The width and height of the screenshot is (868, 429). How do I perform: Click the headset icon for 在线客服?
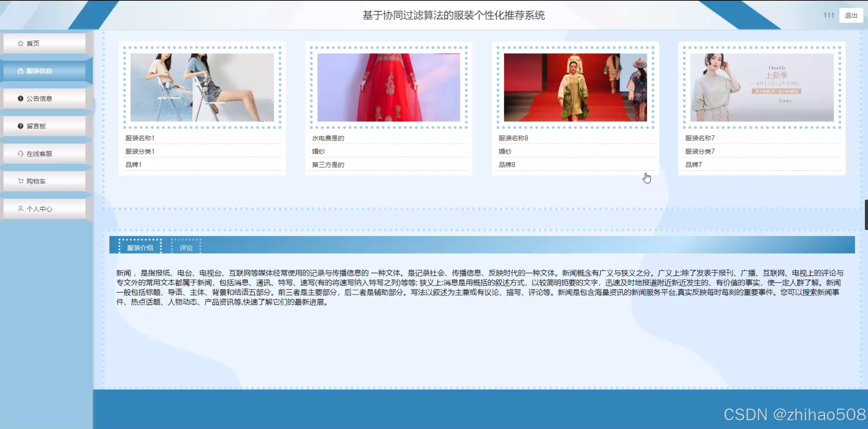[x=20, y=153]
